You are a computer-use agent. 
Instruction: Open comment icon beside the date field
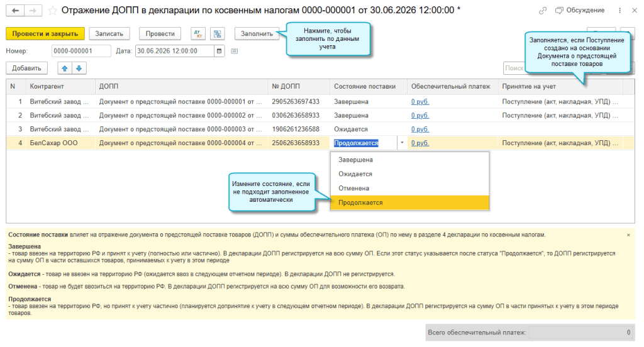(x=235, y=51)
